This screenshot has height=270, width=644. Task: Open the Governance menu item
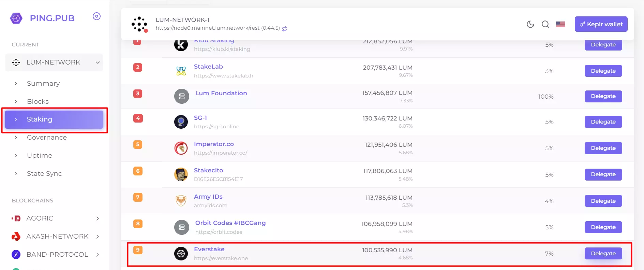pos(47,137)
